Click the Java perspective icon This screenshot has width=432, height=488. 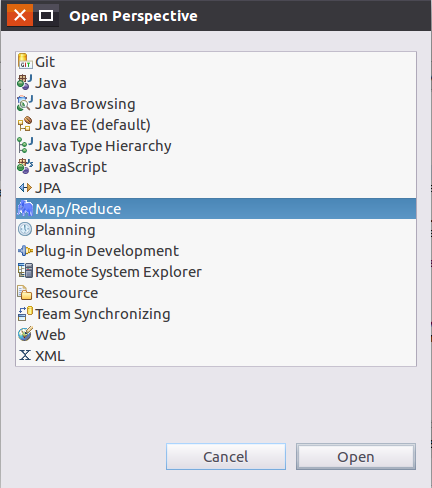(x=25, y=83)
